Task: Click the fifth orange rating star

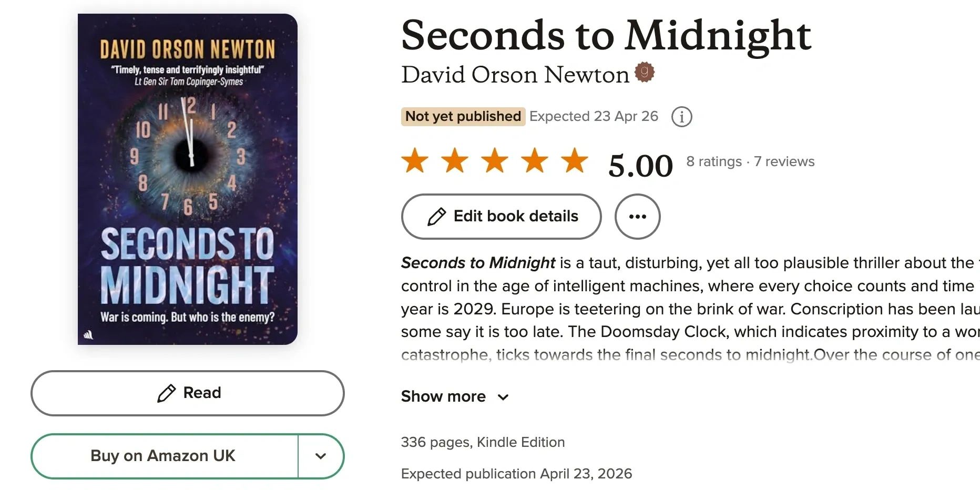Action: click(575, 160)
